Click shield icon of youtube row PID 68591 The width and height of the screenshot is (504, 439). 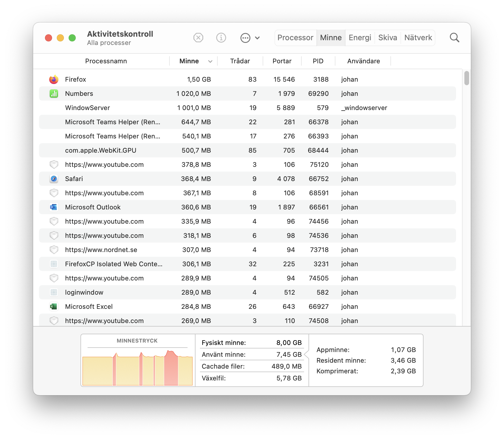coord(54,193)
